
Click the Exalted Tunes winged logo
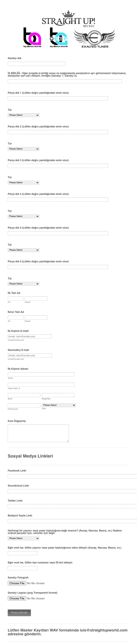(94, 38)
